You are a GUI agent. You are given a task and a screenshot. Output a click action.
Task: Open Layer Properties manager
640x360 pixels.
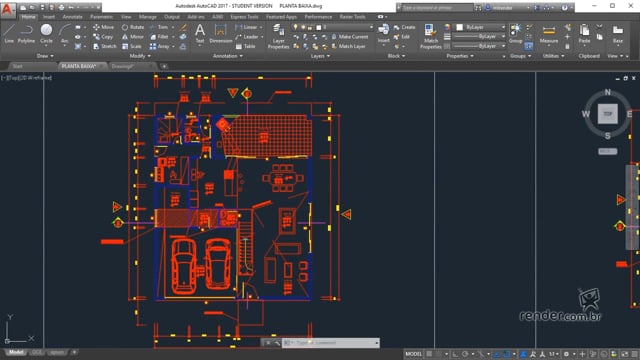click(x=278, y=36)
